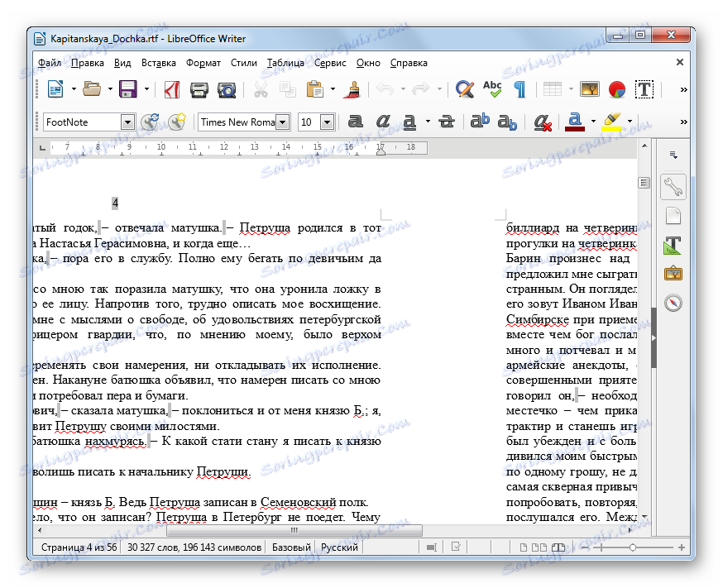Toggle strikethrough text formatting

447,122
